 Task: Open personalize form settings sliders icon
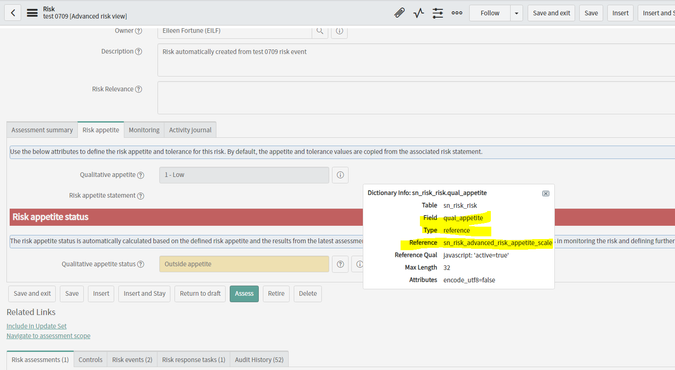pos(438,13)
